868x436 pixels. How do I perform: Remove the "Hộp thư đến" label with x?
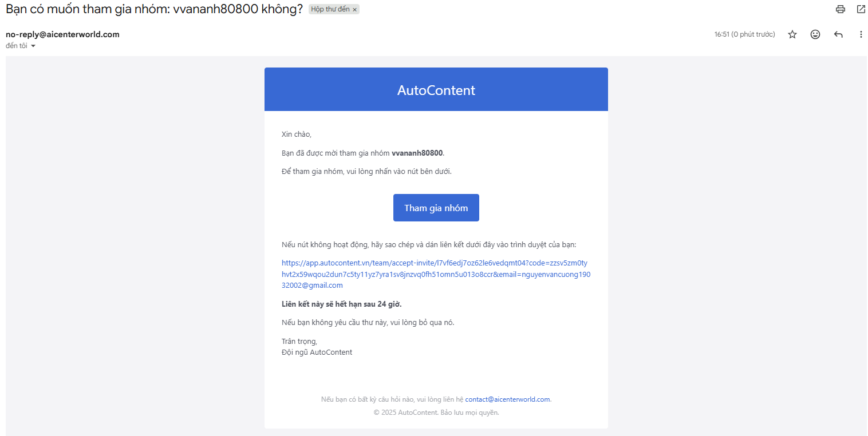point(354,10)
